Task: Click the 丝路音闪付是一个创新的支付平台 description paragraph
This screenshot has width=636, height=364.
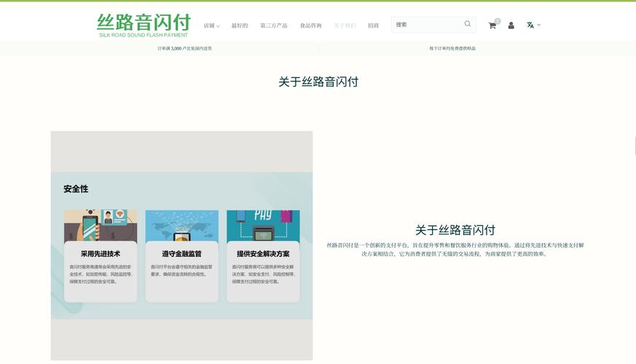Action: tap(455, 250)
